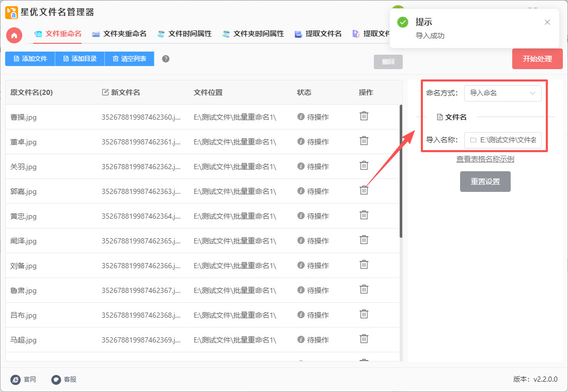Open 查看表格名称示例 link
This screenshot has width=568, height=392.
tap(485, 159)
